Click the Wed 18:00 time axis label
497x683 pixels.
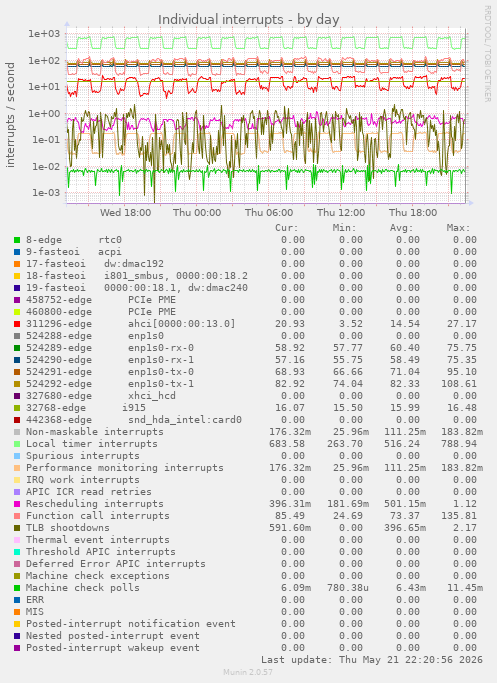[125, 213]
